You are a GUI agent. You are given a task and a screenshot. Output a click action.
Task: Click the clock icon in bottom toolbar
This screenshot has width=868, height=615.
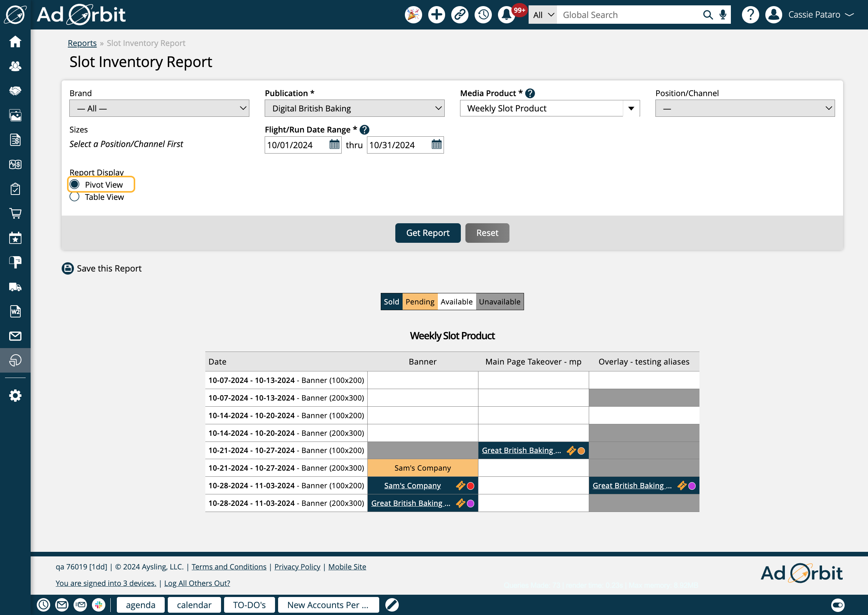click(x=44, y=605)
